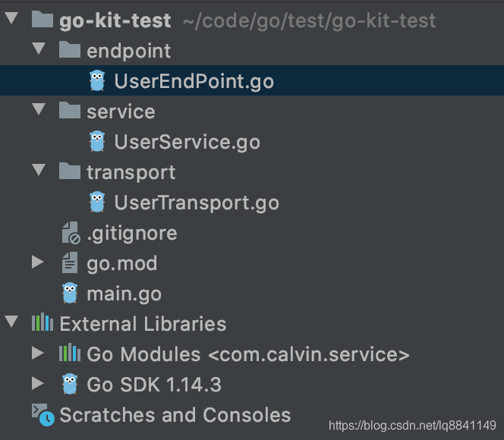
Task: Click the go.mod file icon
Action: 70,263
